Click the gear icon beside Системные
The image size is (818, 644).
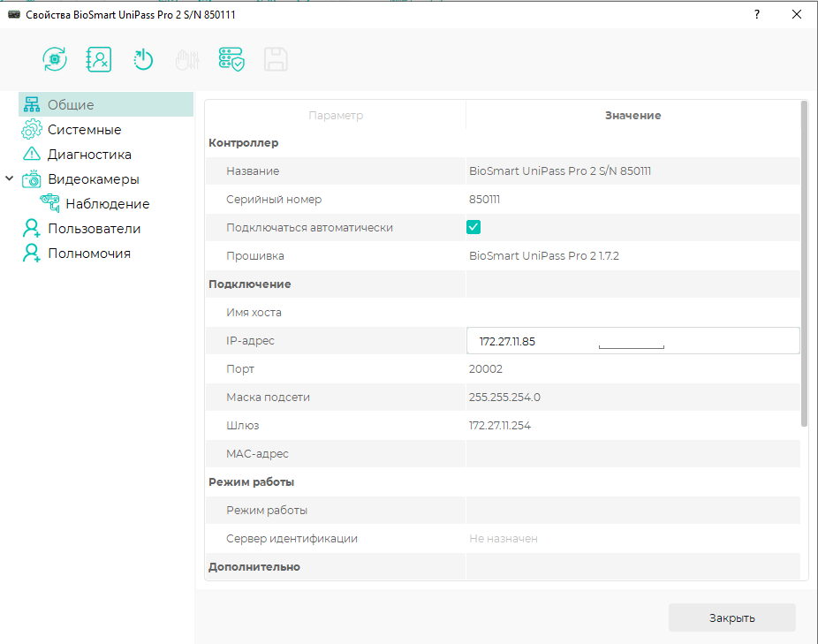[32, 129]
